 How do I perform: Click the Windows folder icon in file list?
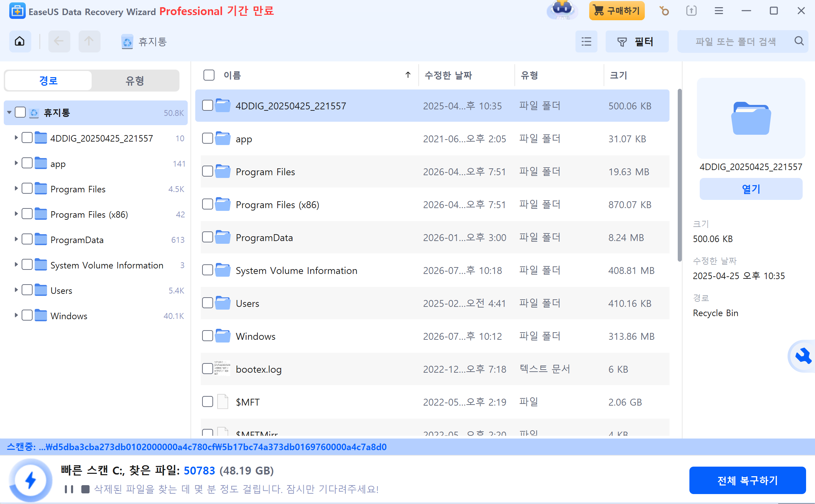pos(223,336)
